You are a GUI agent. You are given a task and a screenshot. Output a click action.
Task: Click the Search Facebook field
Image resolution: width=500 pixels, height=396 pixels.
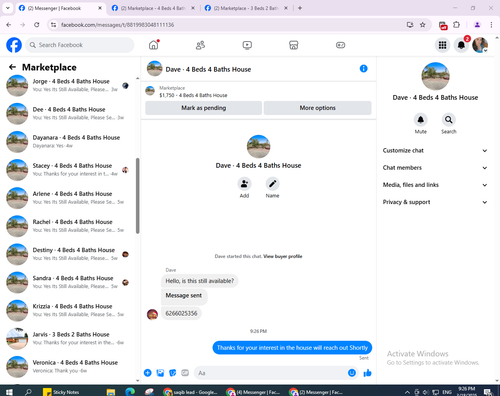(x=80, y=45)
